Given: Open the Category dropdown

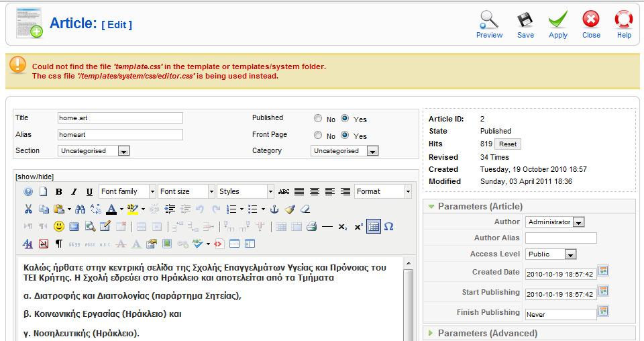Looking at the screenshot, I should tap(345, 151).
